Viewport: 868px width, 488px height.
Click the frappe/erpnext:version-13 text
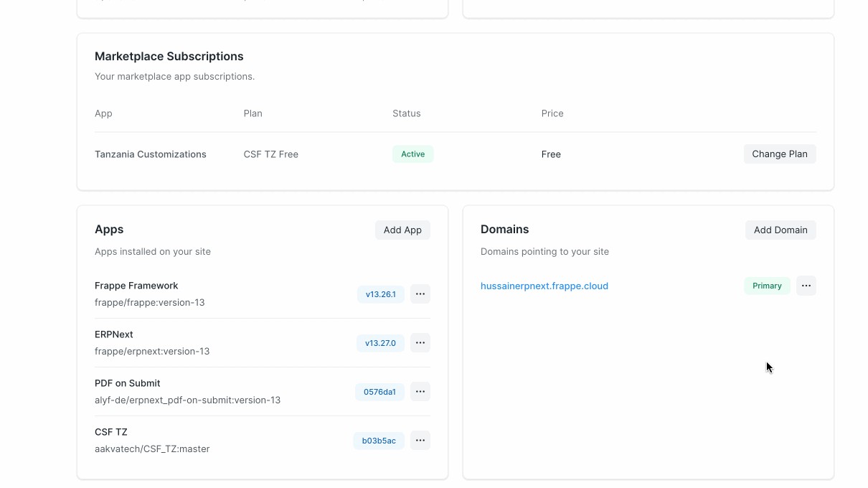tap(152, 352)
